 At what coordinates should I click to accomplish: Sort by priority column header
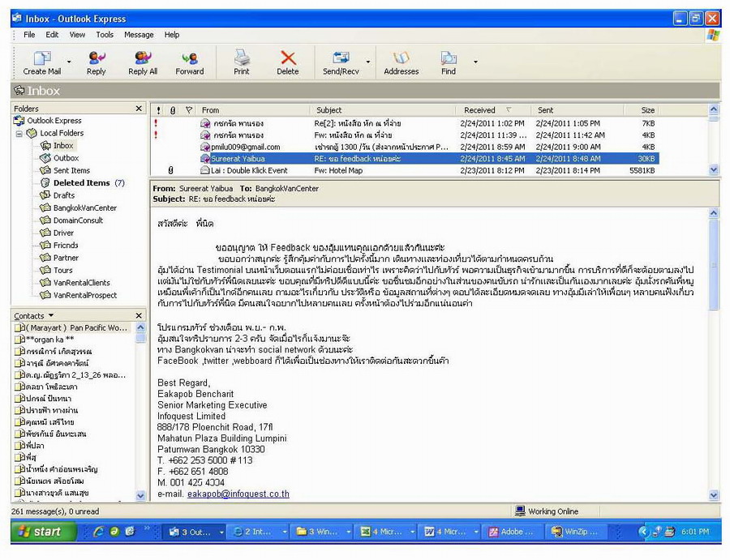click(x=158, y=110)
